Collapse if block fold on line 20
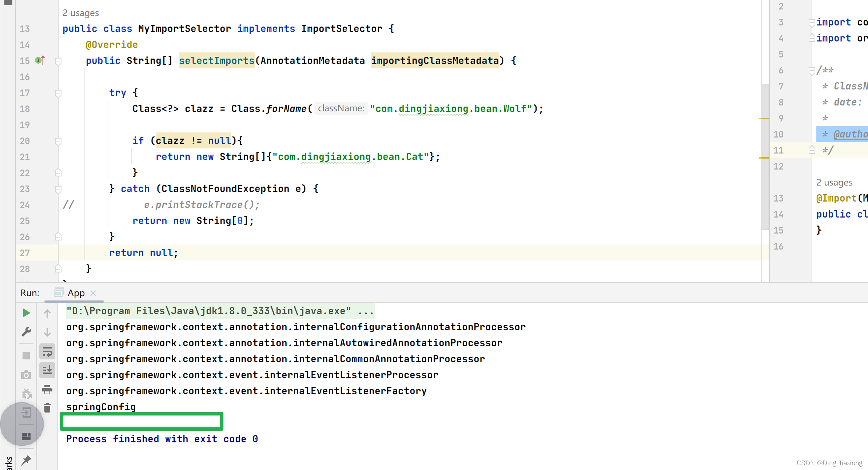Screen dimensions: 868x470 [x=58, y=141]
